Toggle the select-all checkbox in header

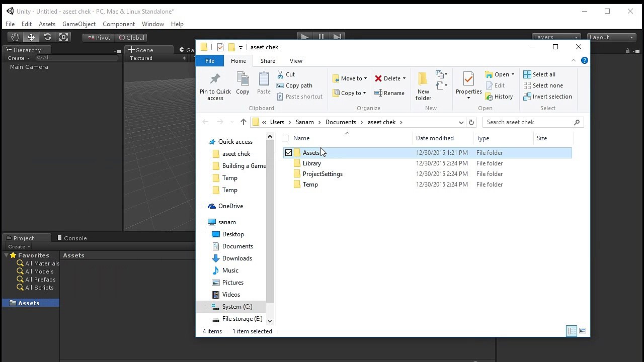(285, 138)
